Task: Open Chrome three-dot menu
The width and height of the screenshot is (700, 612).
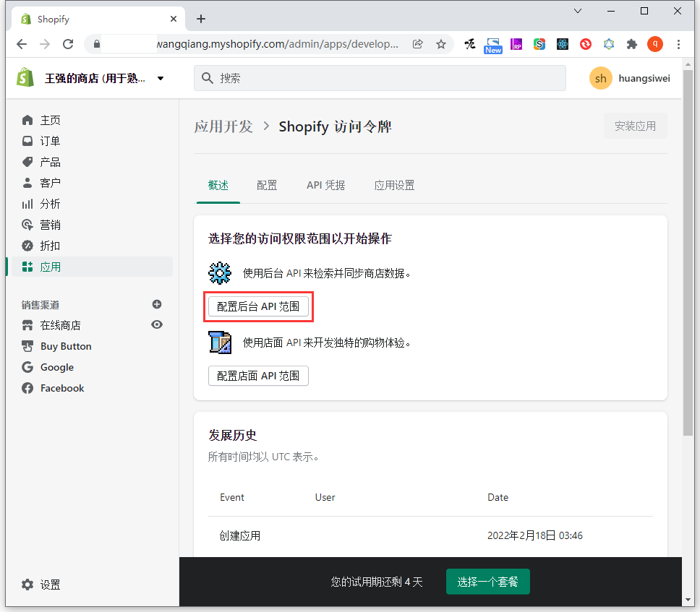Action: pyautogui.click(x=678, y=44)
